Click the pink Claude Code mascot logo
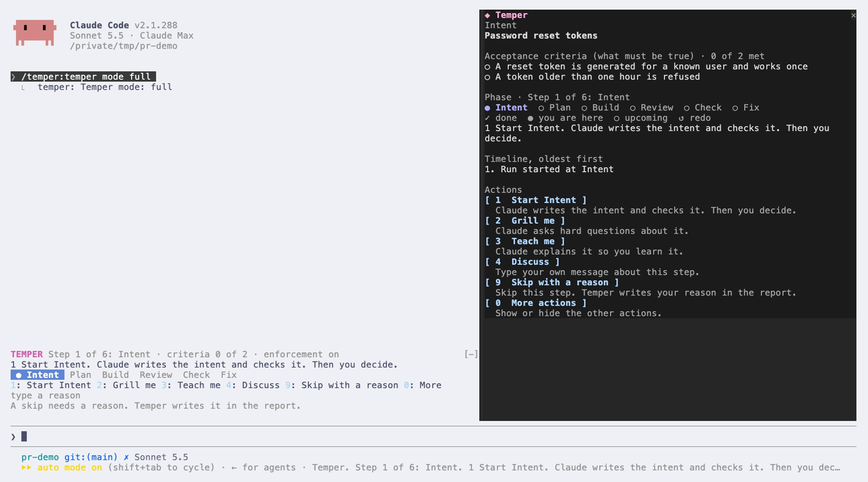 (x=35, y=33)
